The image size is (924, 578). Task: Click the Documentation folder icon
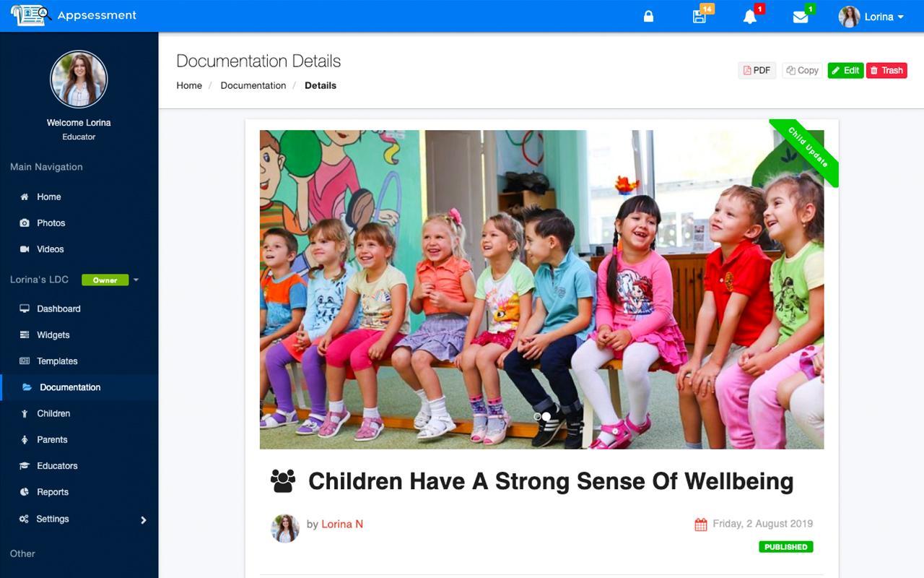click(x=27, y=387)
